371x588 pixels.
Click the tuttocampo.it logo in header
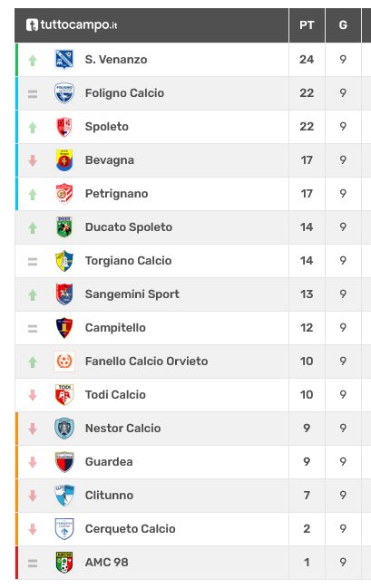click(72, 25)
